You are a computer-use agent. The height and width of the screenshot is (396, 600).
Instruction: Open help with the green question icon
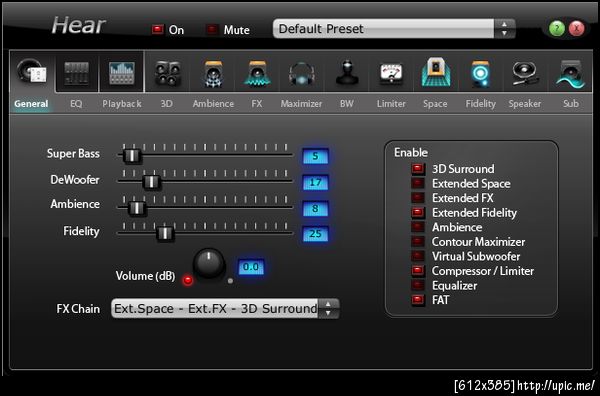point(557,28)
